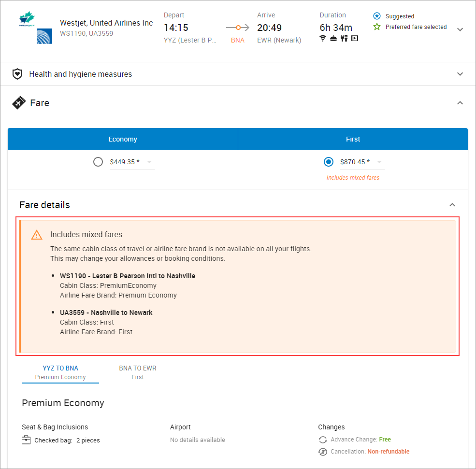Click the health shield icon
The height and width of the screenshot is (469, 476).
pyautogui.click(x=17, y=74)
